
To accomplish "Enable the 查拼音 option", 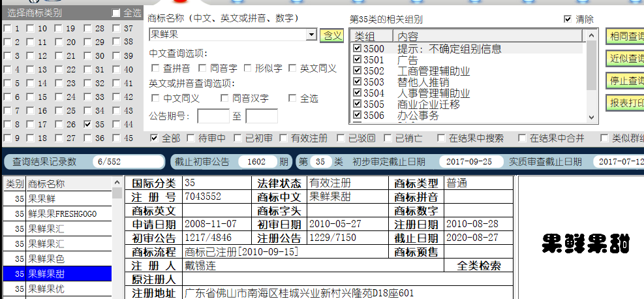I will [x=155, y=68].
